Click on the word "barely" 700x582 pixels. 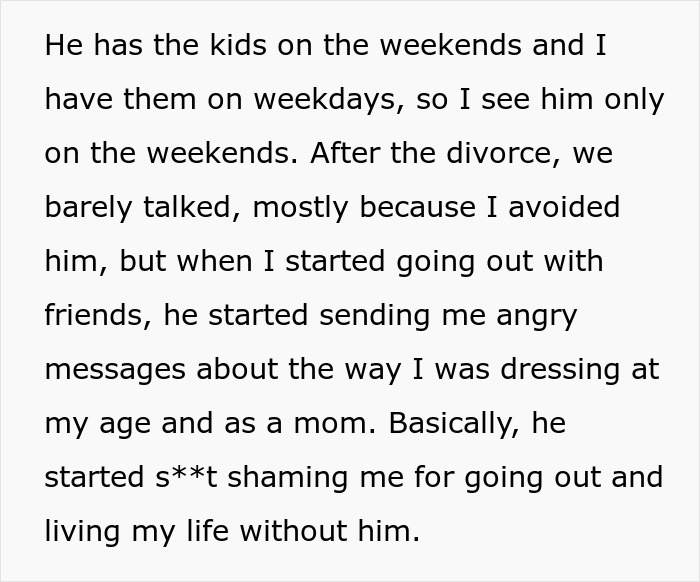point(88,207)
